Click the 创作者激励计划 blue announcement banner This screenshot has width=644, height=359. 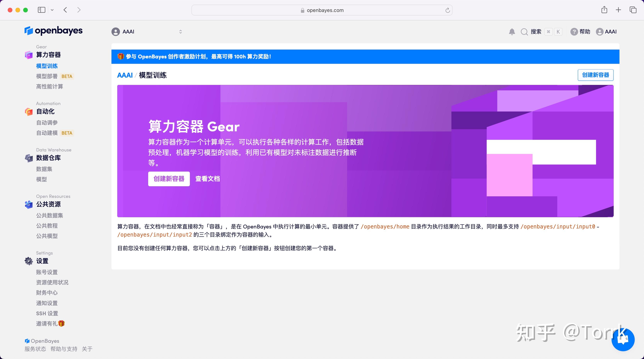pyautogui.click(x=365, y=57)
